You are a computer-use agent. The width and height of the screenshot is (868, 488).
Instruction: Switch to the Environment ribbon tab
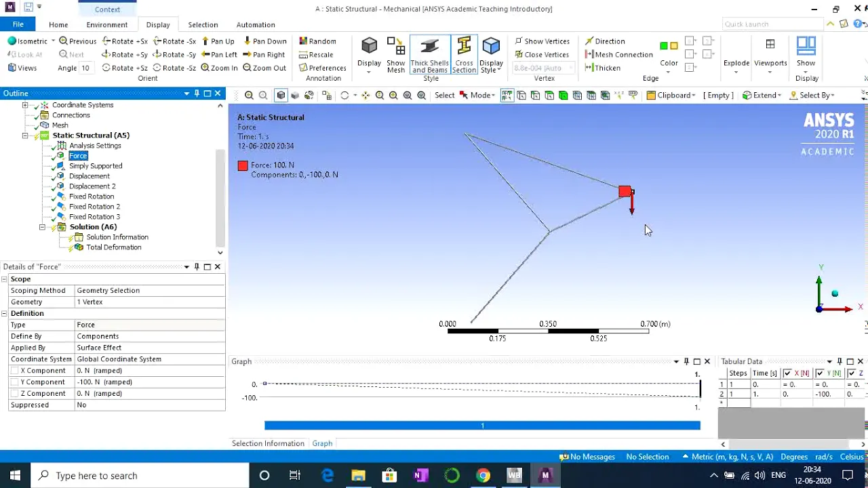click(x=106, y=24)
